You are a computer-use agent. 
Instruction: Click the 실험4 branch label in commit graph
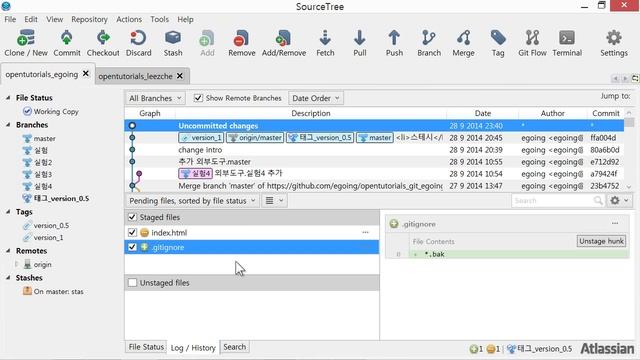(x=196, y=173)
